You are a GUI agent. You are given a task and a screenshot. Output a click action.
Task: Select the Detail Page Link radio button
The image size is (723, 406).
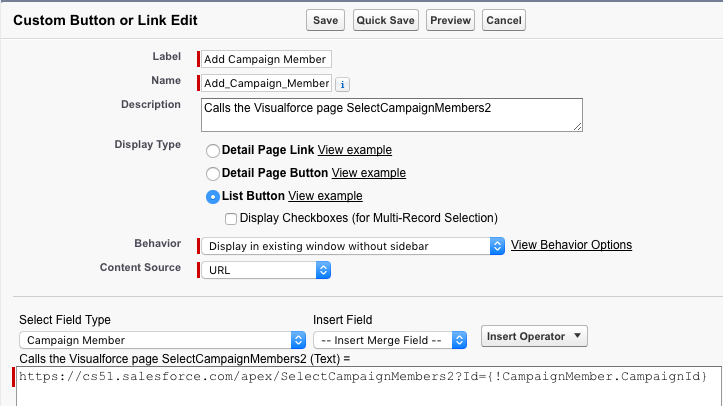coord(213,150)
